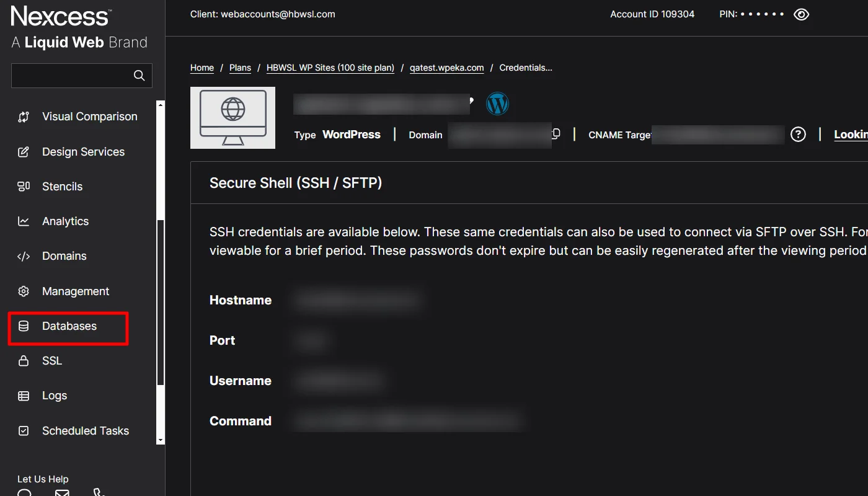
Task: Click the Scheduled Tasks checkbox icon
Action: point(24,431)
